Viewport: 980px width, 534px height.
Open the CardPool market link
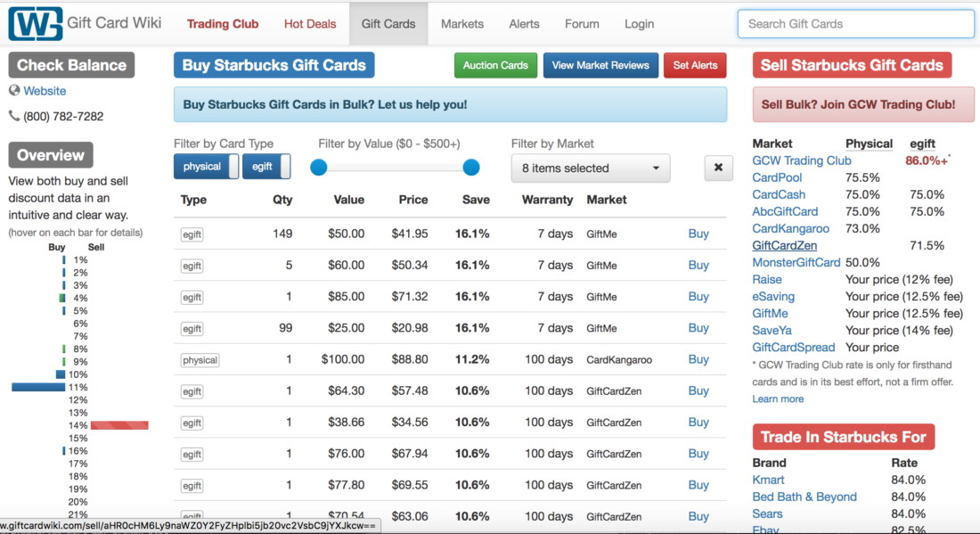click(777, 177)
